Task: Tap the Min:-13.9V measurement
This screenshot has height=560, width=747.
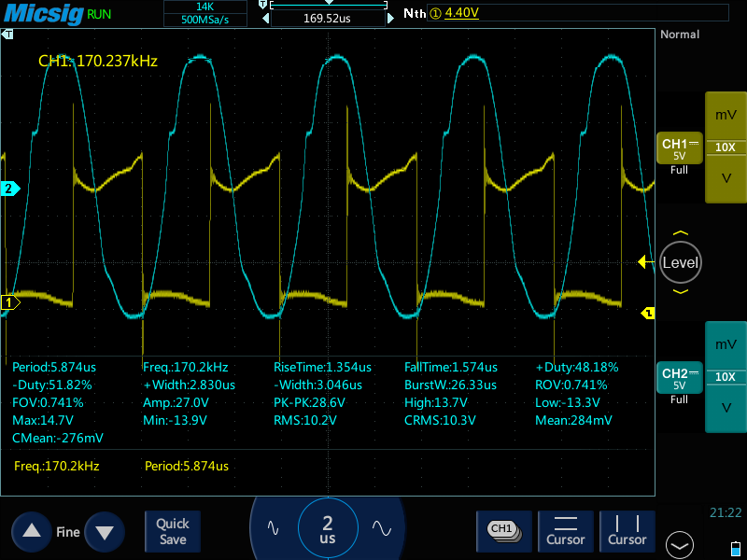Action: pos(175,421)
